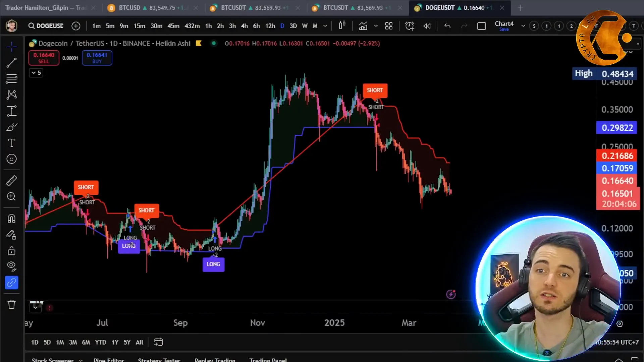
Task: Select the chart layout square icon
Action: pos(481,26)
